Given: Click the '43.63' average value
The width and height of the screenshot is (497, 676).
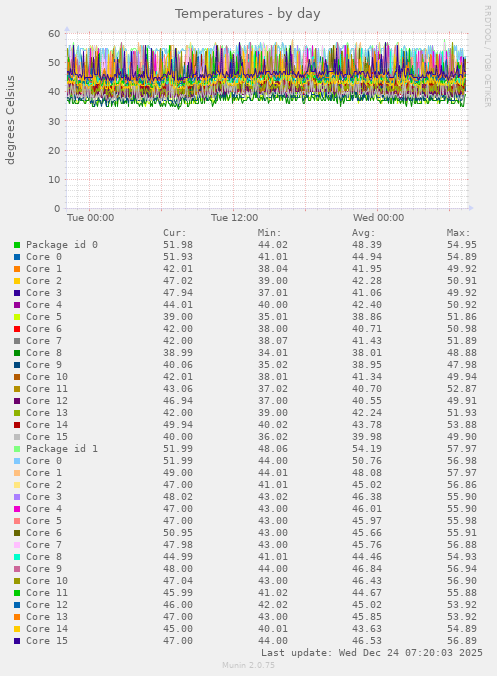Looking at the screenshot, I should [366, 629].
